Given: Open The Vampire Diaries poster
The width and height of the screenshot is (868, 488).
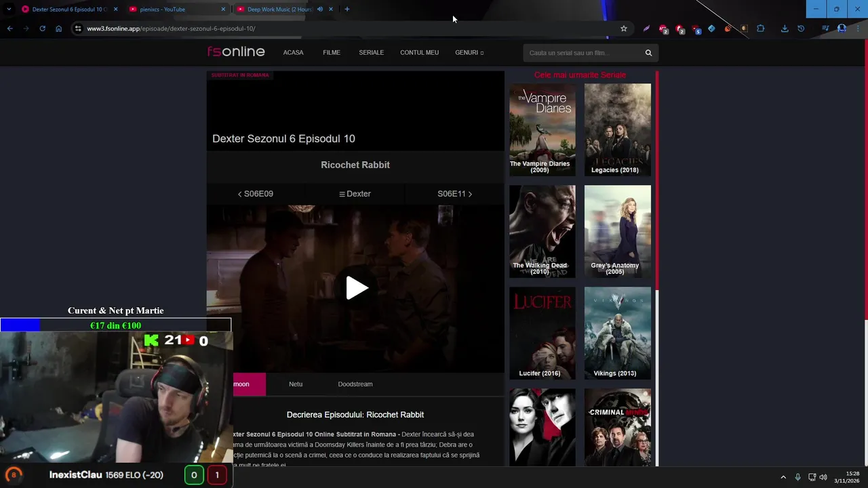Looking at the screenshot, I should click(542, 129).
